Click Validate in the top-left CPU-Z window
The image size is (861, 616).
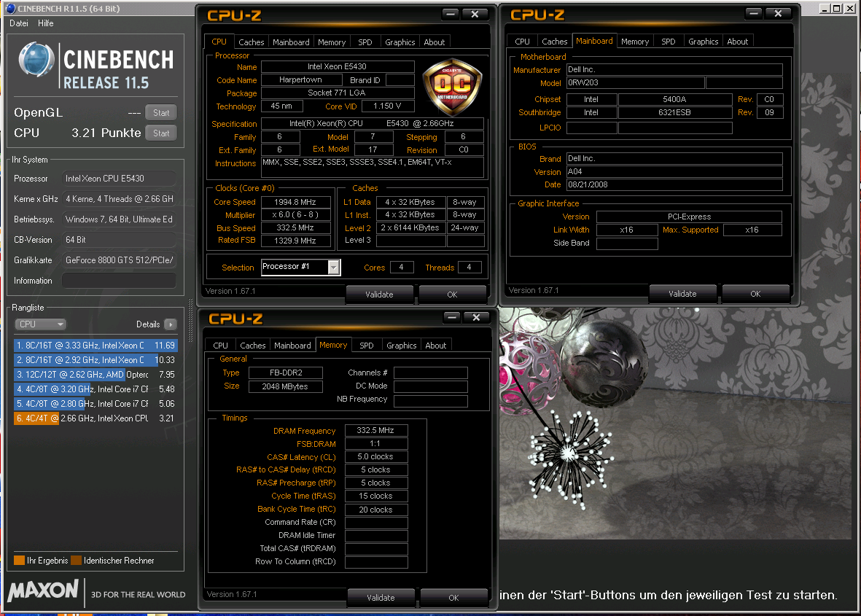pos(379,295)
